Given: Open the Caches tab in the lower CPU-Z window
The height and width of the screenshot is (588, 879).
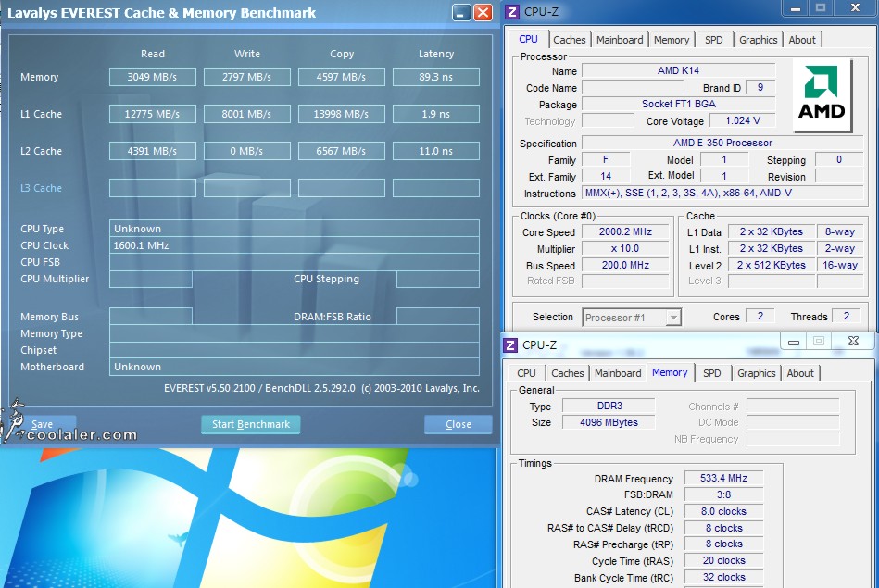Looking at the screenshot, I should tap(567, 373).
